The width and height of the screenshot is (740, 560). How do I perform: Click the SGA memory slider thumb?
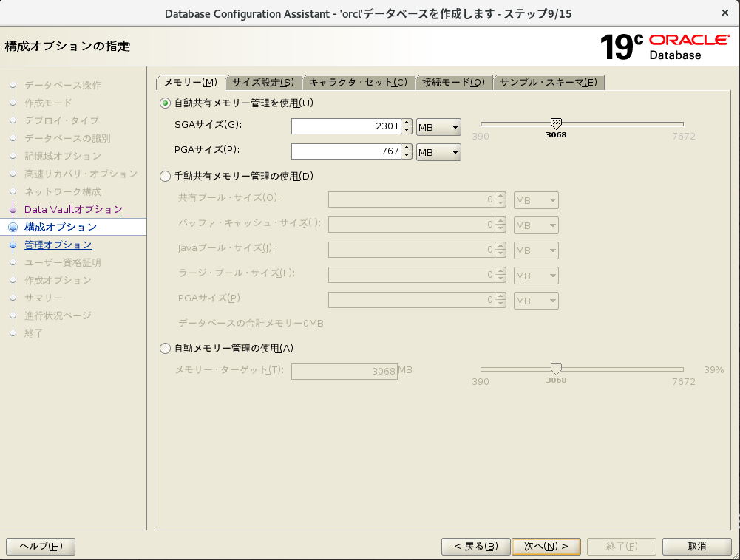557,123
